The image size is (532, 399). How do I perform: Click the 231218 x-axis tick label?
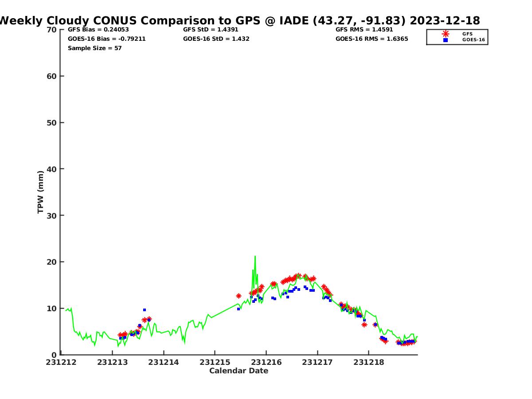pyautogui.click(x=368, y=362)
